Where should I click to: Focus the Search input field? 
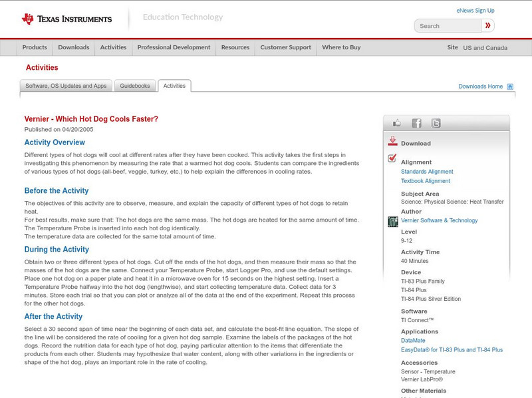coord(448,26)
